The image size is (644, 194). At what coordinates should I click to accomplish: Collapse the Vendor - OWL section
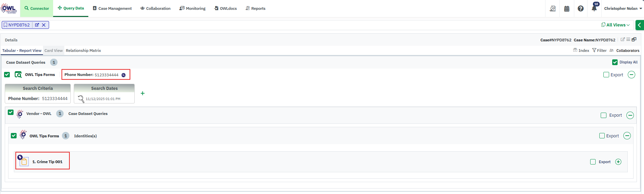click(630, 115)
